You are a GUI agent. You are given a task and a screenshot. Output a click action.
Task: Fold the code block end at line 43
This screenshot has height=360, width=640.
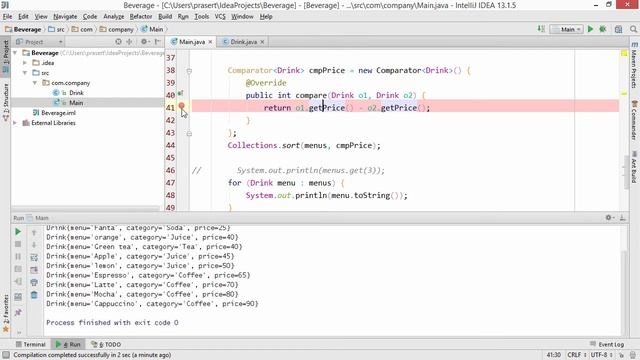(189, 133)
